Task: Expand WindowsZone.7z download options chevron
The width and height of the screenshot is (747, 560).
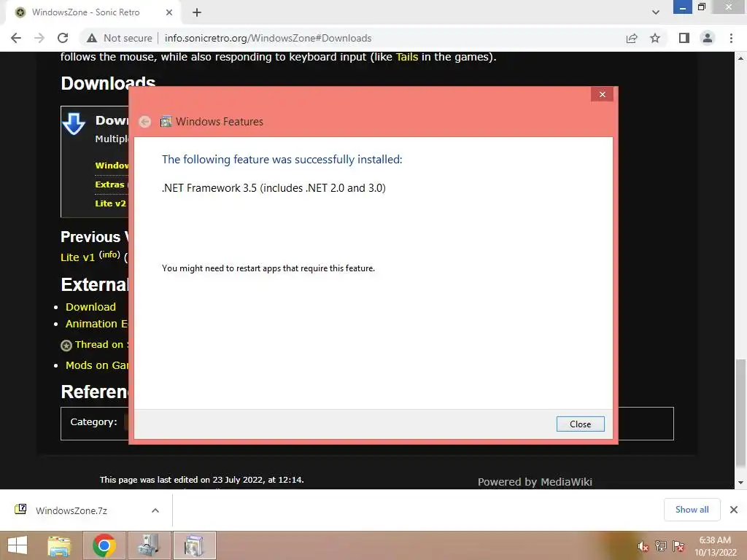Action: 155,510
